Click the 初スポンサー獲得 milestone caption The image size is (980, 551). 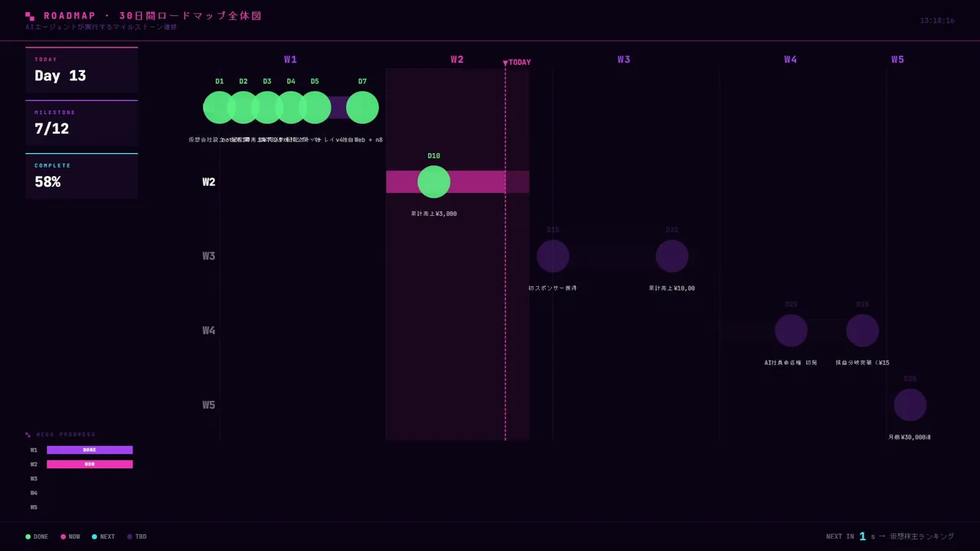553,289
